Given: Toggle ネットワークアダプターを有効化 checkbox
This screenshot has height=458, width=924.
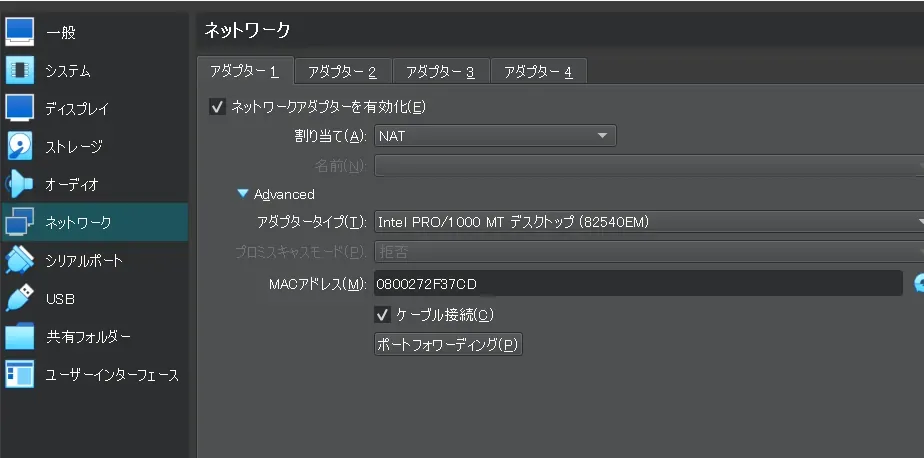Looking at the screenshot, I should pos(217,107).
